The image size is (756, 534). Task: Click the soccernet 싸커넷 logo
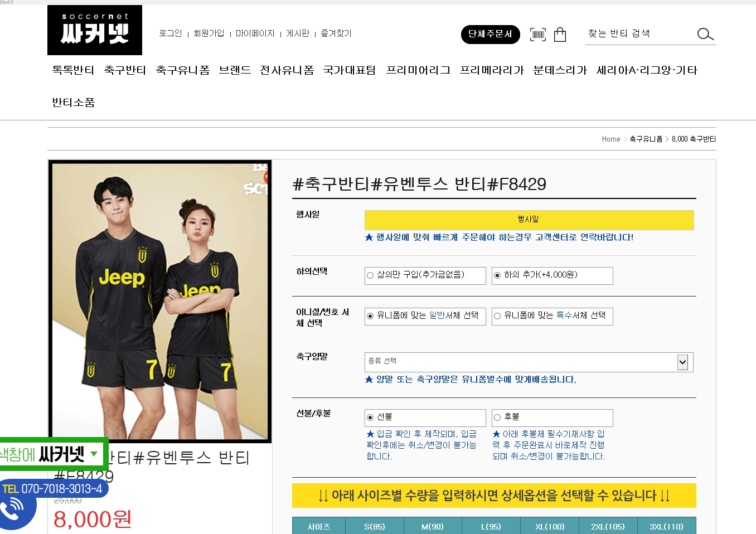[x=95, y=30]
